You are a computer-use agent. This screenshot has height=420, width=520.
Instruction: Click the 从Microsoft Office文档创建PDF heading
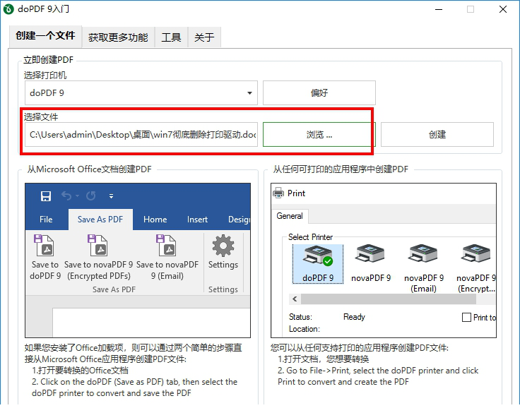tap(89, 169)
